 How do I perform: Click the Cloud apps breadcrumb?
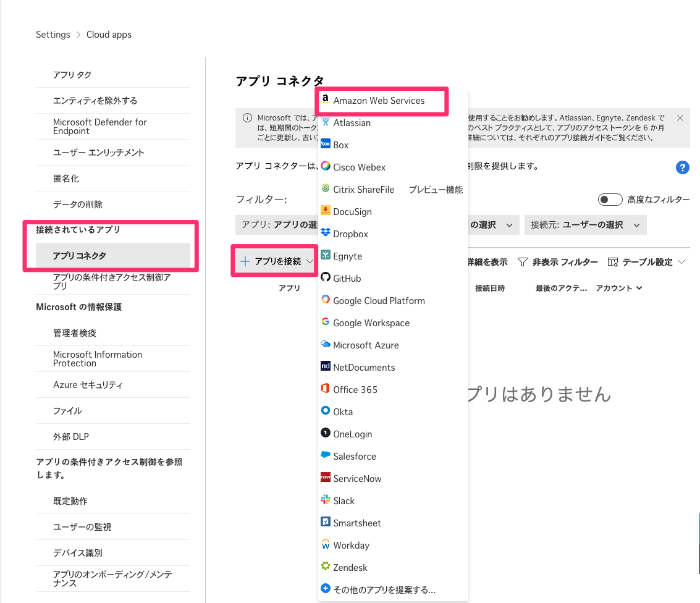pos(109,35)
